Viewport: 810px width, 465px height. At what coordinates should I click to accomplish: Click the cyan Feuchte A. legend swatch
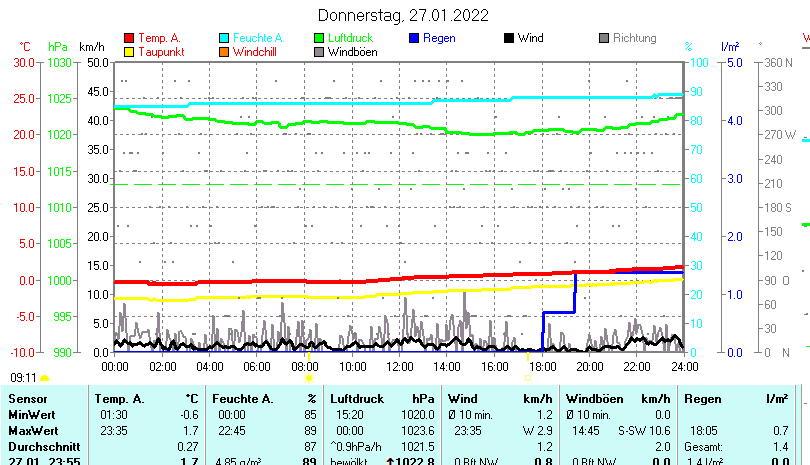point(224,38)
